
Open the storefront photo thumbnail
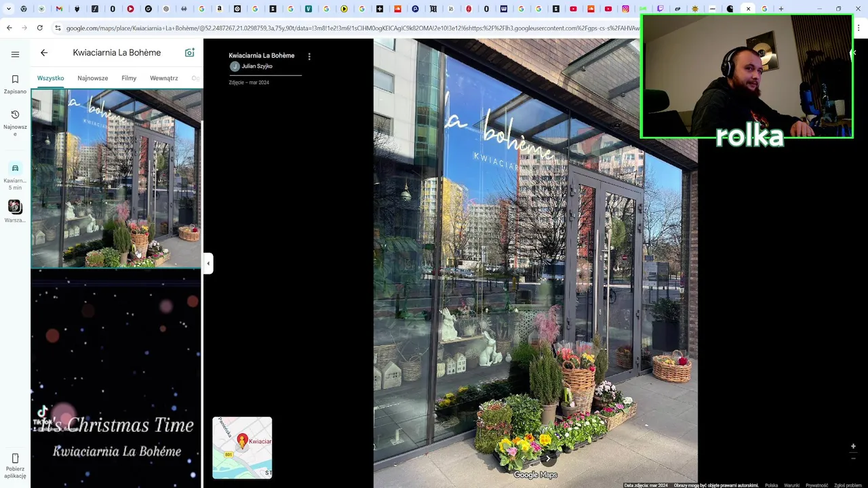point(116,178)
